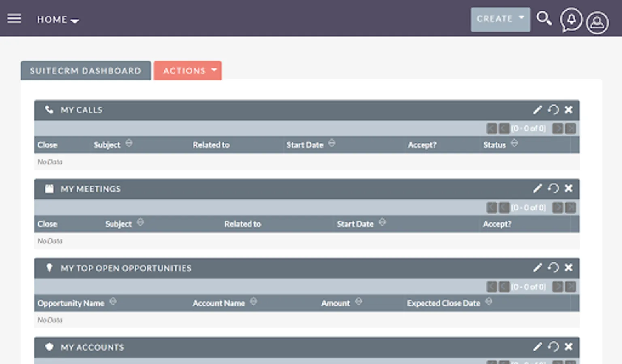Click the chat bubble icon in the header
The height and width of the screenshot is (364, 622).
coord(571,20)
